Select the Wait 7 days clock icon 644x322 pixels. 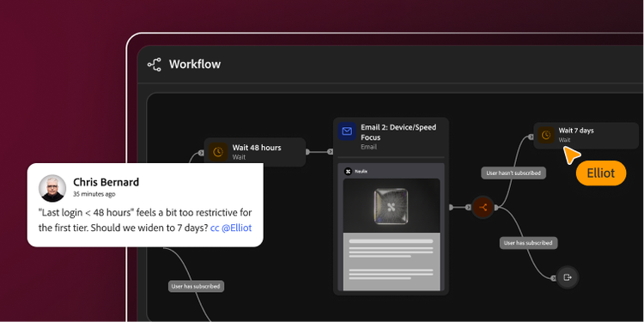pos(546,135)
